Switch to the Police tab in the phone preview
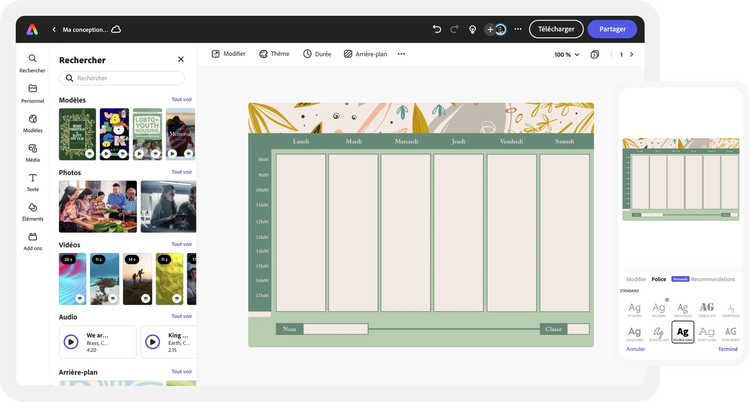Image resolution: width=750 pixels, height=402 pixels. 659,279
